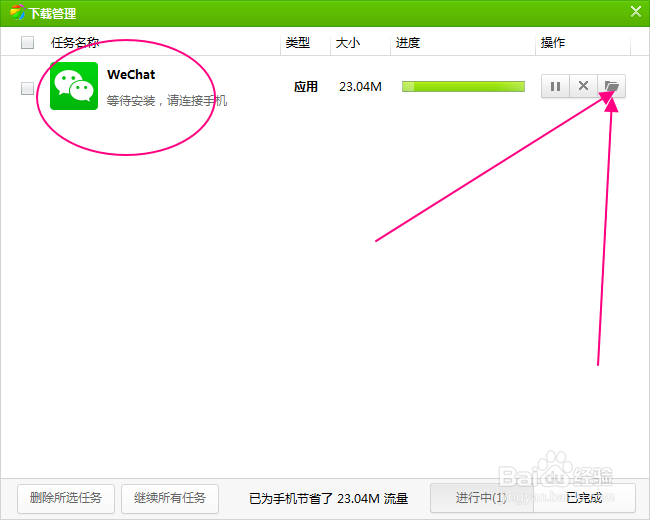Click the 23.04M size value
The image size is (650, 520).
click(360, 87)
